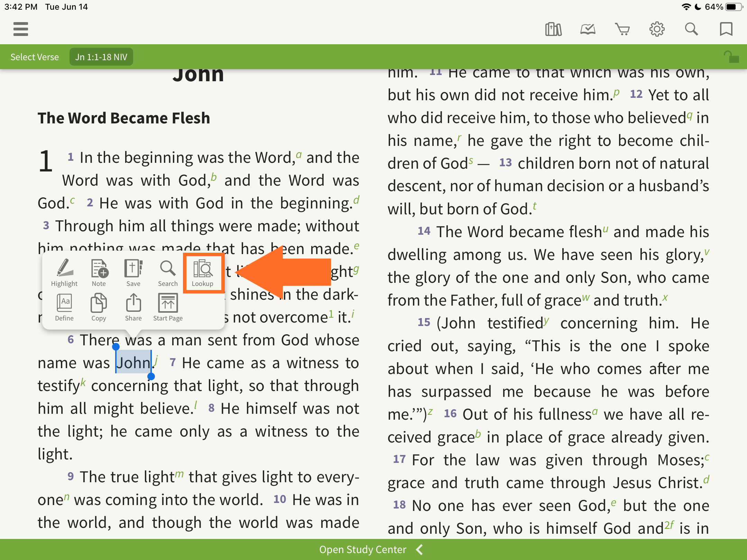Tap Lookup in the selection popup
747x560 pixels.
click(203, 273)
